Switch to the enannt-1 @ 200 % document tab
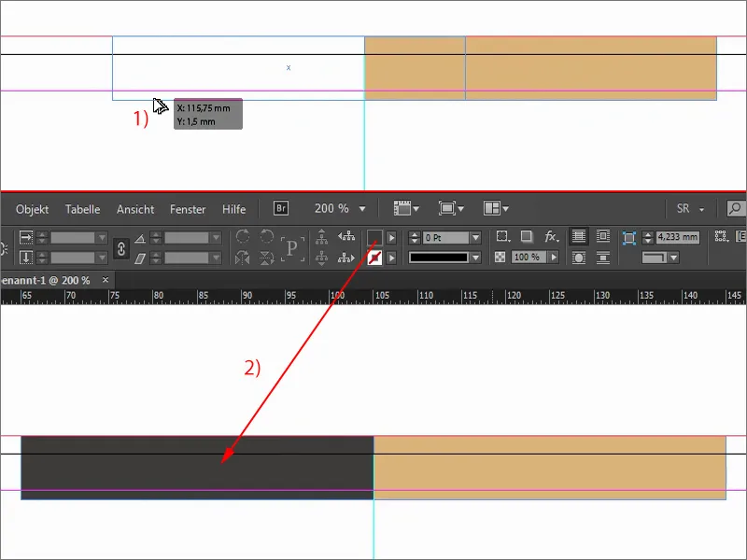The height and width of the screenshot is (560, 747). (x=46, y=281)
